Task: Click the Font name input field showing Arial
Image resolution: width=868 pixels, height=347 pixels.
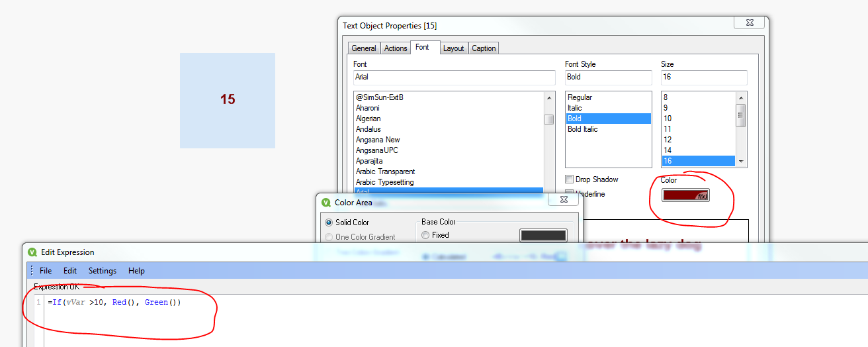Action: [x=454, y=77]
